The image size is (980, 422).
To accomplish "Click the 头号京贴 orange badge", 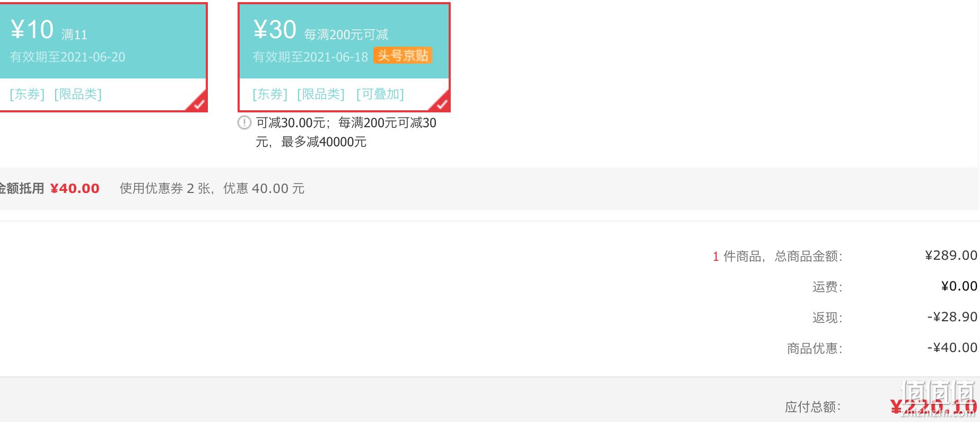I will point(402,55).
